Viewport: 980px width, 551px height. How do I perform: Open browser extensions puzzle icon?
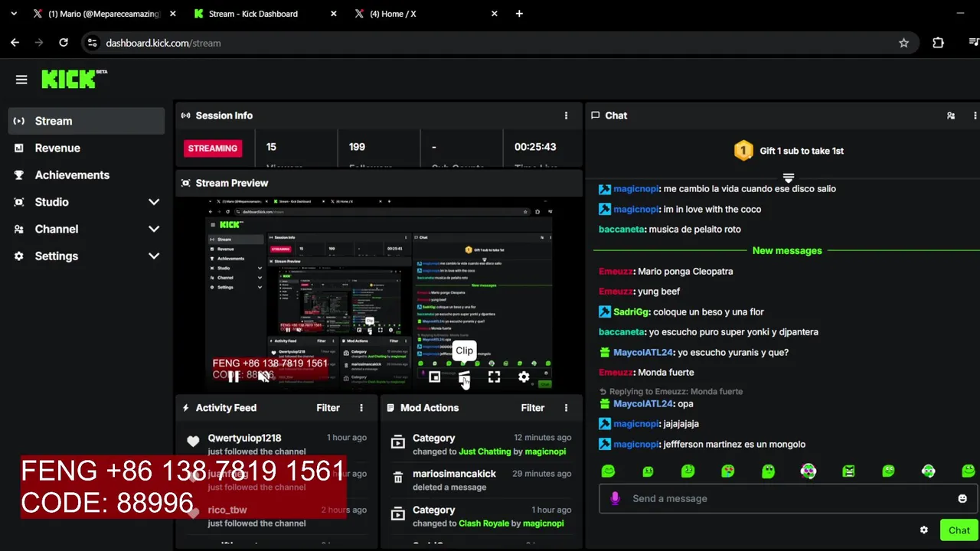(938, 43)
